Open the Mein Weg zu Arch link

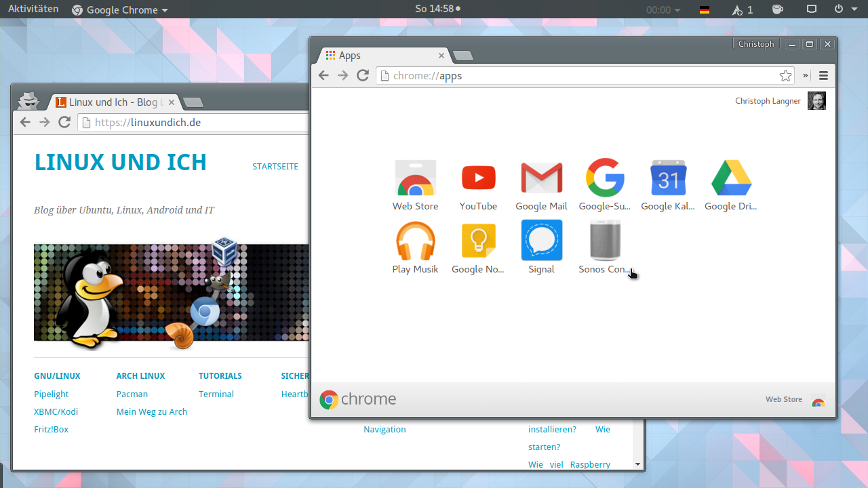point(152,411)
